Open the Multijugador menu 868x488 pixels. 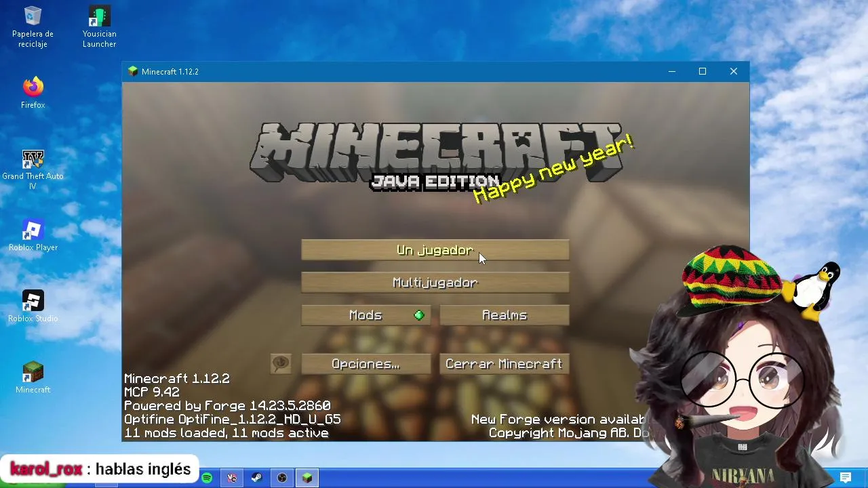[435, 283]
